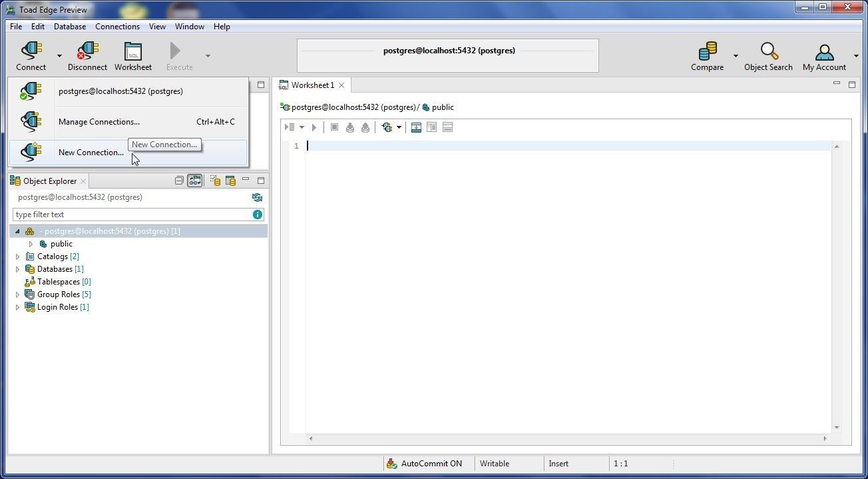
Task: Click the database table icon in Object Explorer toolbar
Action: pos(230,181)
